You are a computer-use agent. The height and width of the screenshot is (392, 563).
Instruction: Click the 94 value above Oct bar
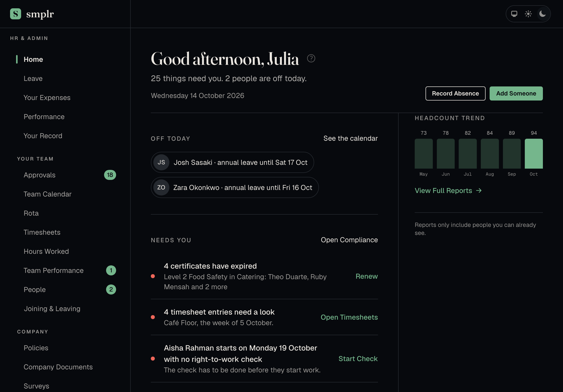tap(534, 133)
